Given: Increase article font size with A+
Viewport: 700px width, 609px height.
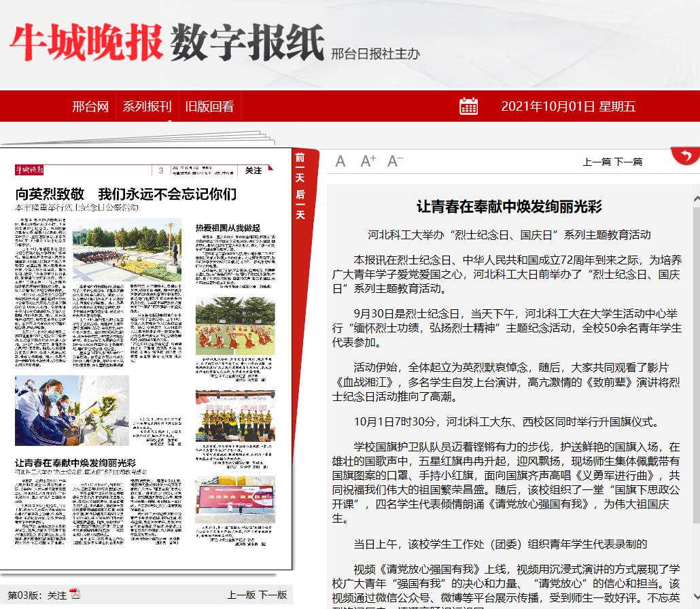Looking at the screenshot, I should click(368, 161).
